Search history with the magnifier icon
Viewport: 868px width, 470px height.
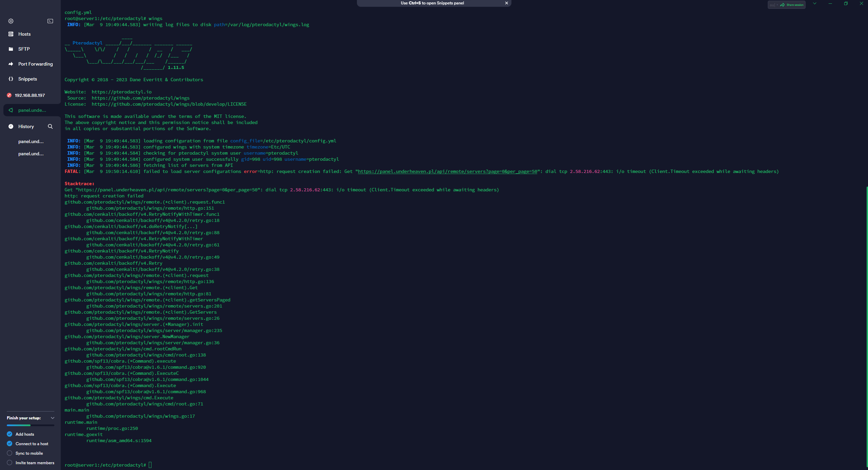tap(50, 126)
